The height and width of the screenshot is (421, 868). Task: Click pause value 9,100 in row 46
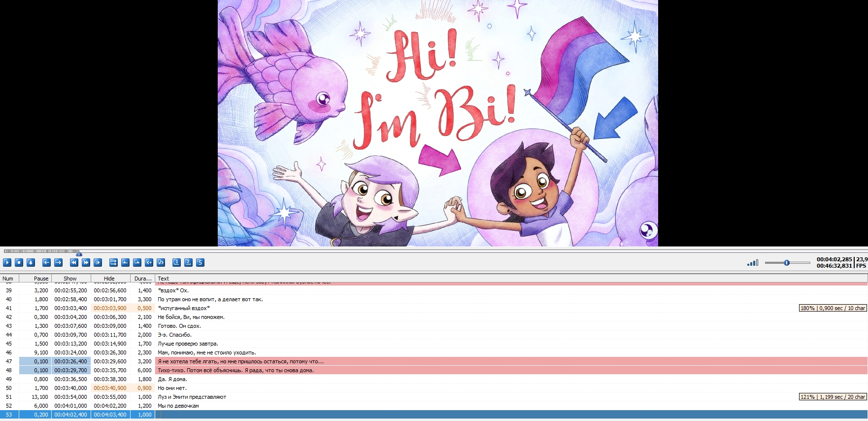pyautogui.click(x=41, y=352)
